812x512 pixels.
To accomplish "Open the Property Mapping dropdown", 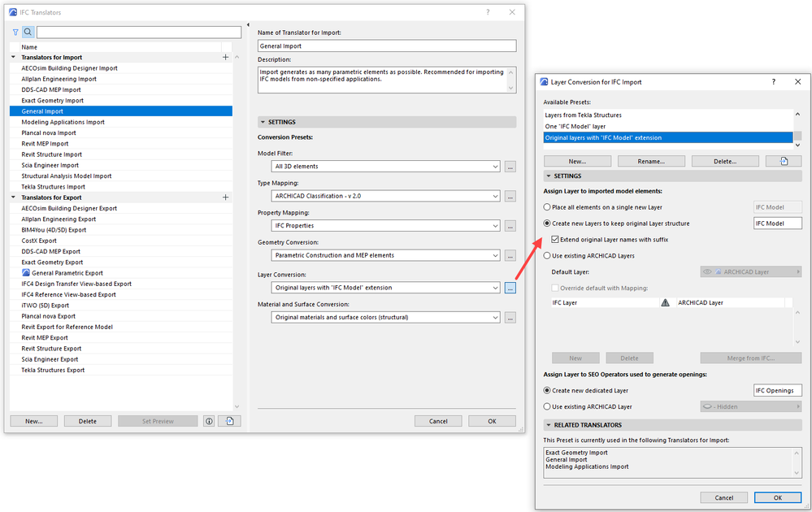I will pos(385,226).
